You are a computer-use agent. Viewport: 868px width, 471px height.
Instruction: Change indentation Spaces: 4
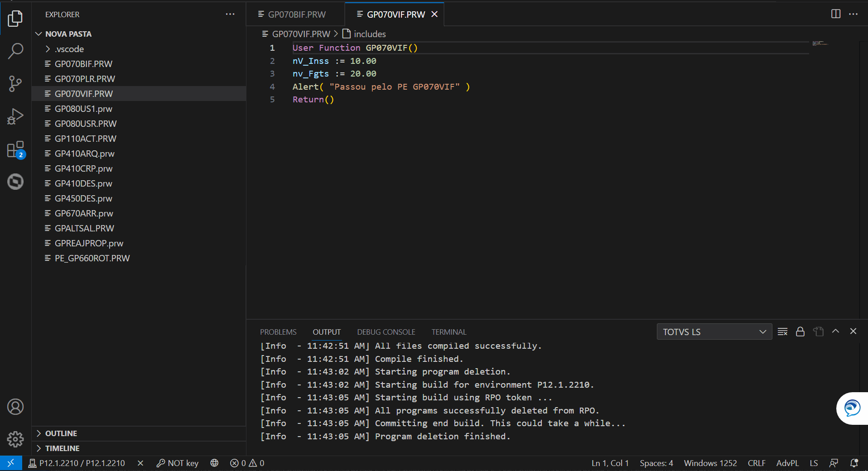point(656,463)
